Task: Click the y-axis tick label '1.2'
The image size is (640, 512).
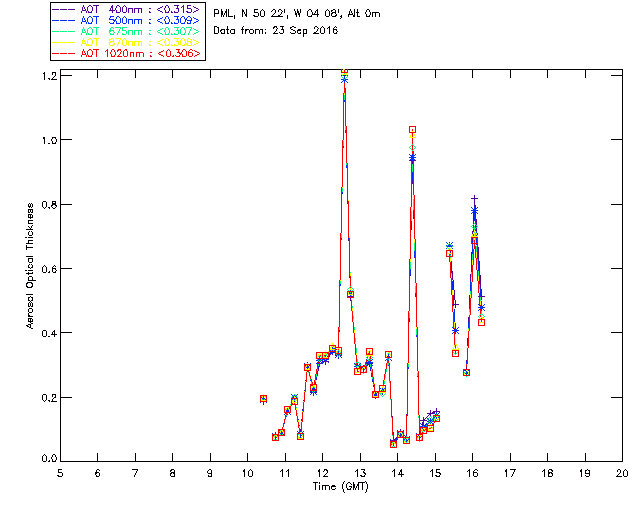Action: tap(49, 76)
